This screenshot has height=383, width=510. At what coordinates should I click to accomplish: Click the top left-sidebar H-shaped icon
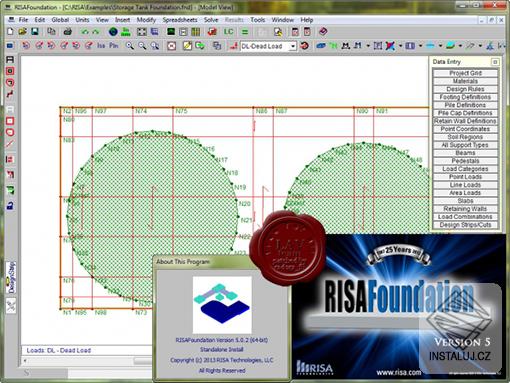(10, 60)
